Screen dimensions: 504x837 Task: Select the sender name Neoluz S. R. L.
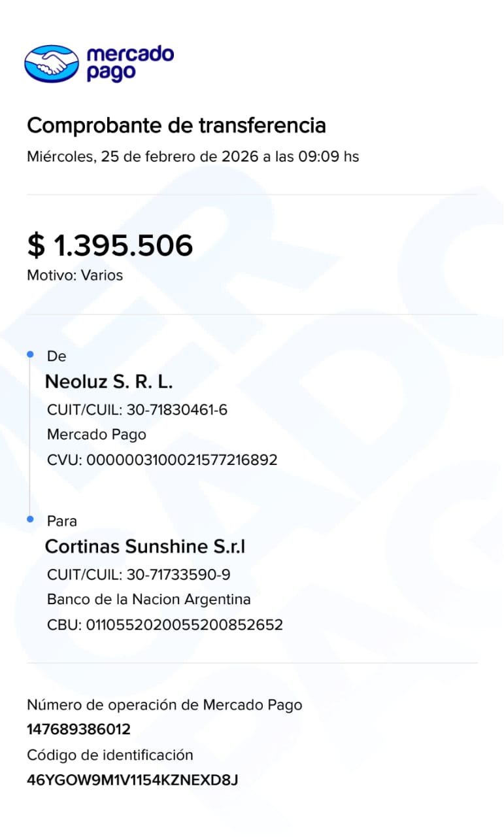109,382
